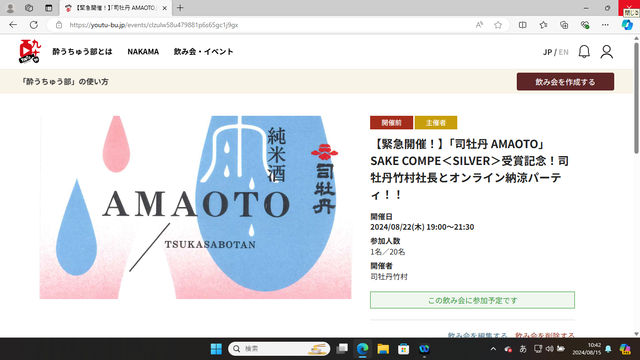Reload the page with the refresh icon
640x360 pixels.
point(34,25)
